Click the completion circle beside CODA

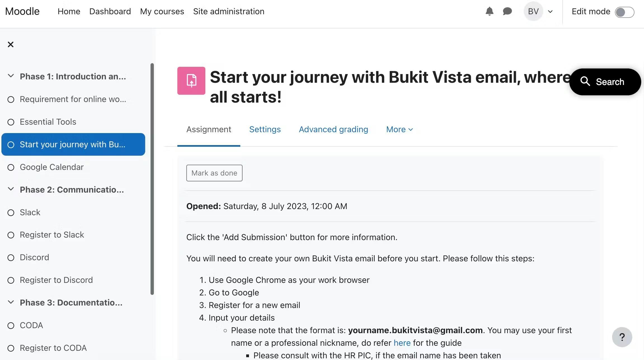(11, 326)
